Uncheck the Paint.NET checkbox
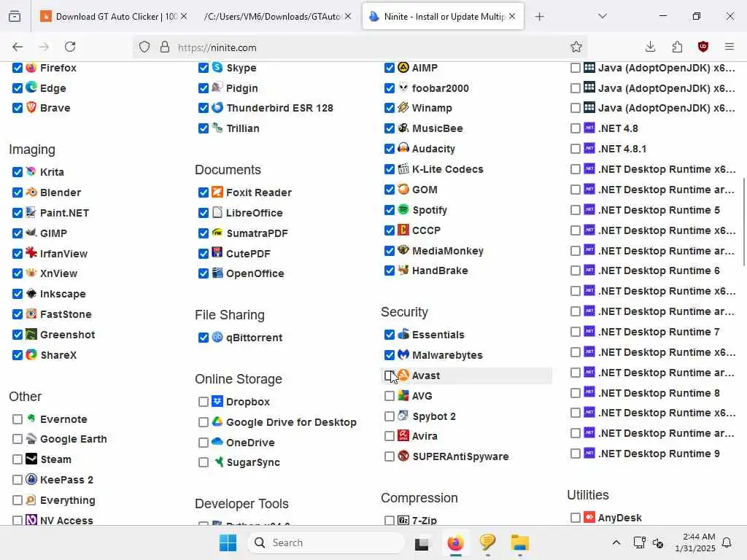The width and height of the screenshot is (747, 560). 18,213
